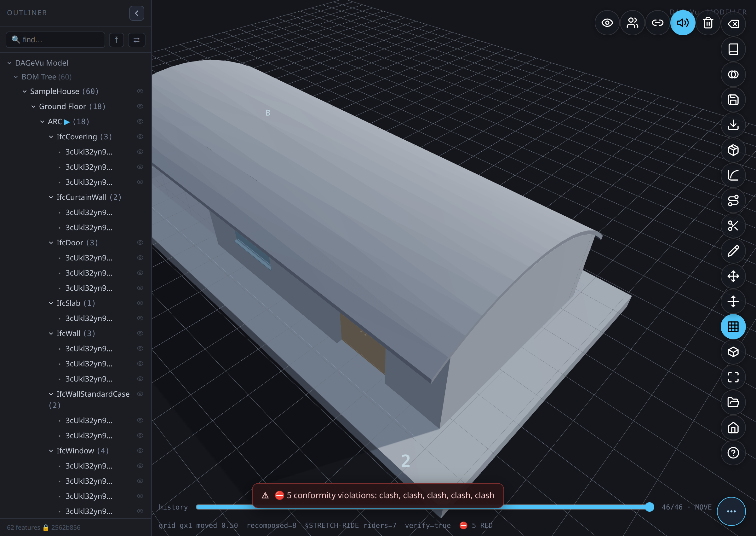The width and height of the screenshot is (756, 536).
Task: Collapse the SampleHouse chevron
Action: (25, 91)
